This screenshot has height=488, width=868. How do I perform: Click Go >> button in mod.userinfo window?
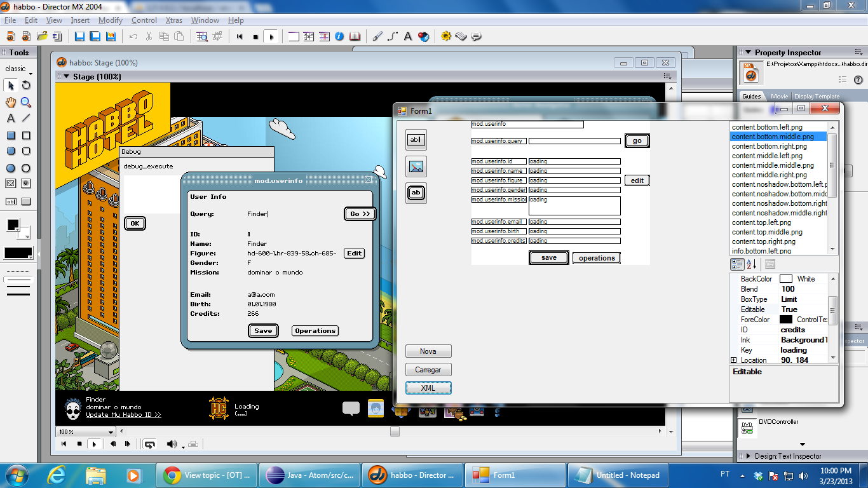pyautogui.click(x=360, y=213)
